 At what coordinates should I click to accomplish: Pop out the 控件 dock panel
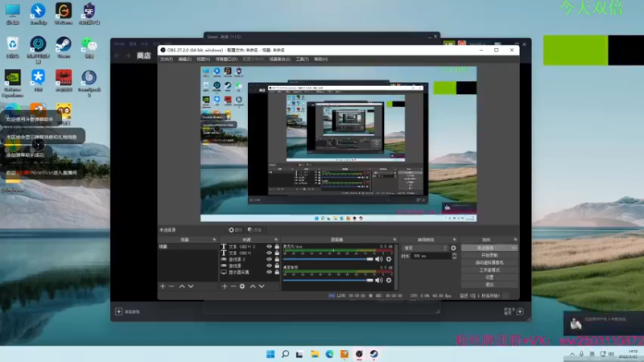515,240
